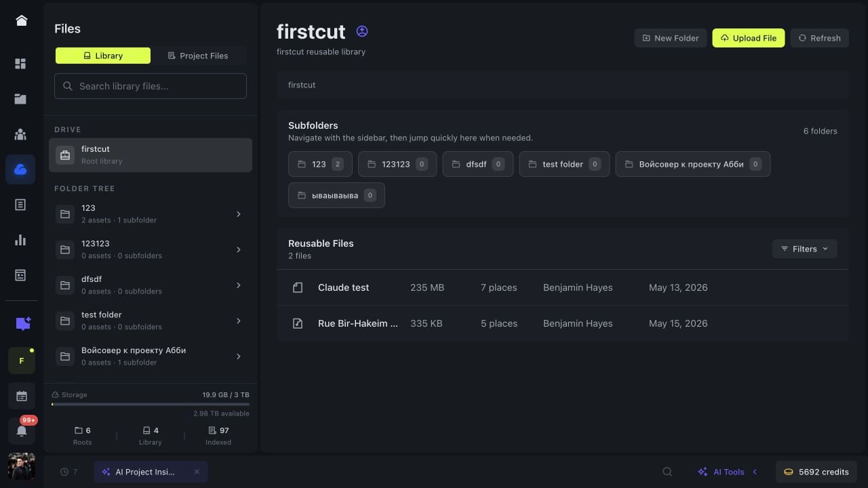Click the Refresh button
The width and height of the screenshot is (868, 488).
point(820,38)
